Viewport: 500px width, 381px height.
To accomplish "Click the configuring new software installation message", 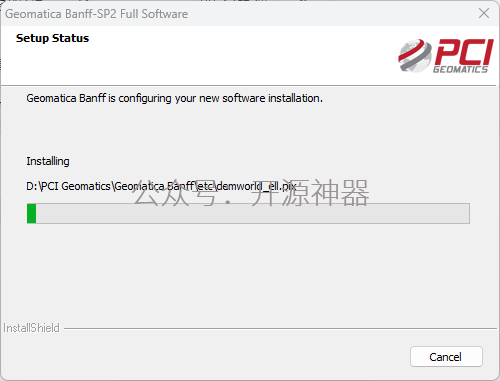I will tap(174, 98).
